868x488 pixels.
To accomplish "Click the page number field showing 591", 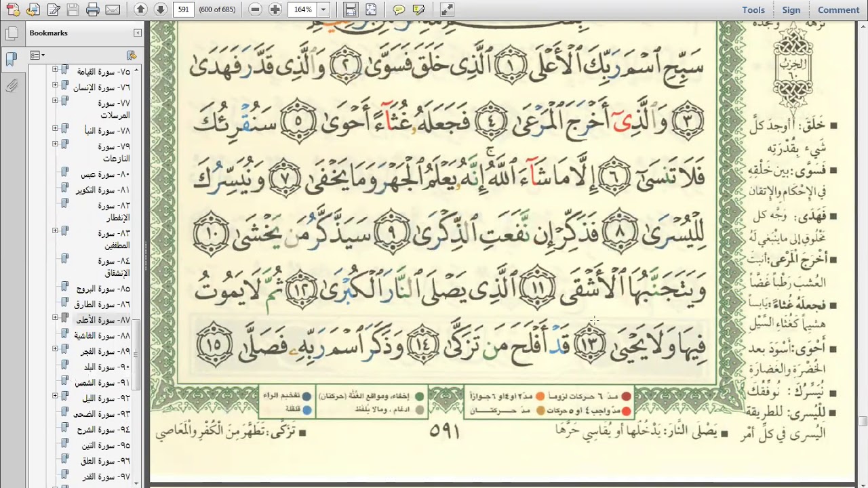I will (x=183, y=9).
